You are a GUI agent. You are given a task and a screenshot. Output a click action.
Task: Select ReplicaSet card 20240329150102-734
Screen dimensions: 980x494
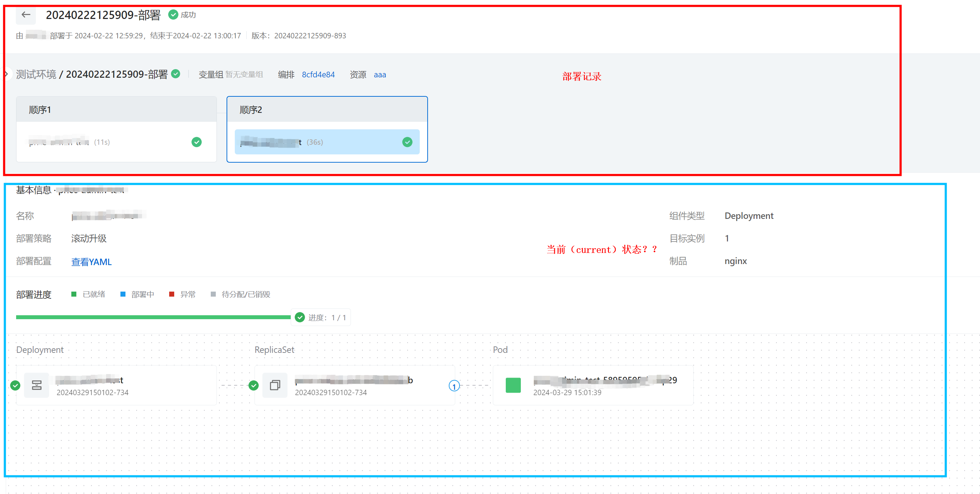[x=355, y=385]
